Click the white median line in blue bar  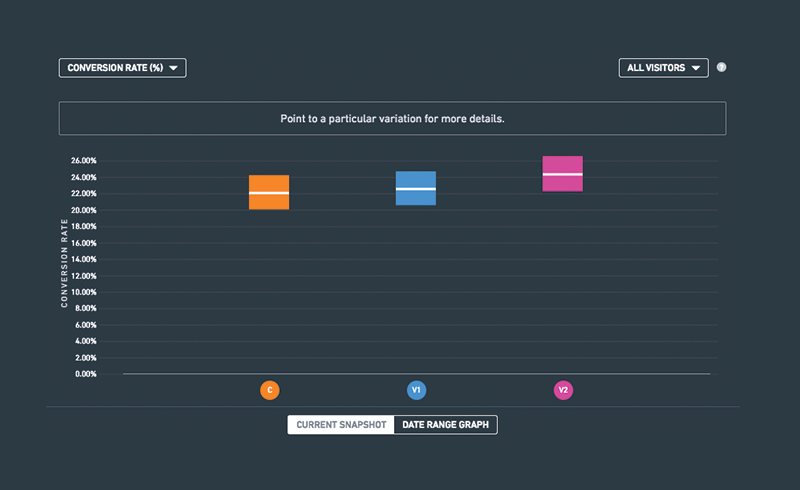click(x=416, y=189)
